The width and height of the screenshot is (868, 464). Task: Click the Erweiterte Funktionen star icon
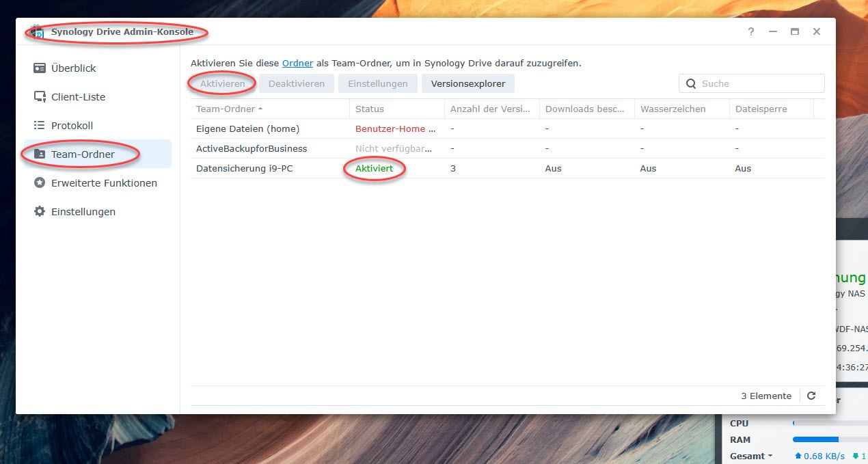click(40, 183)
